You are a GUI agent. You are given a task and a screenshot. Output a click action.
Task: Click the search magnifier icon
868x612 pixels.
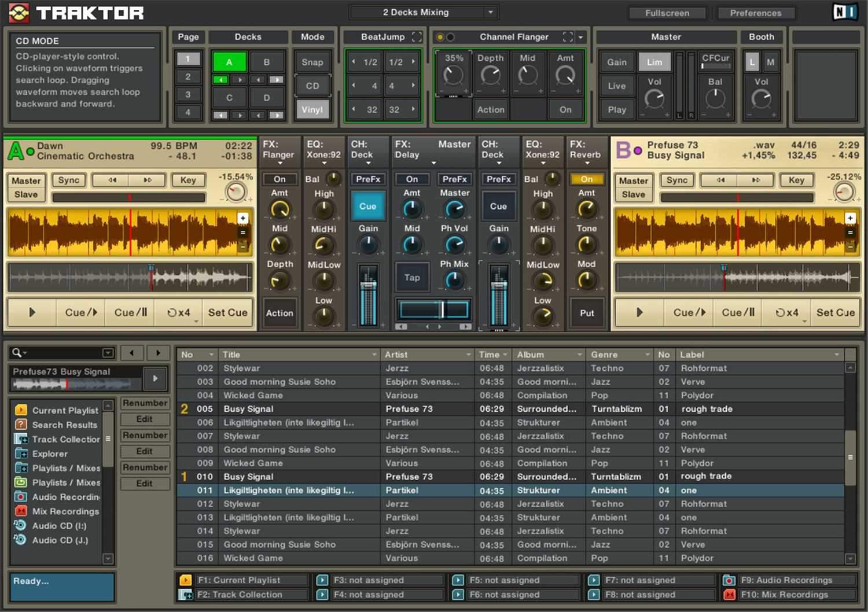click(x=17, y=352)
